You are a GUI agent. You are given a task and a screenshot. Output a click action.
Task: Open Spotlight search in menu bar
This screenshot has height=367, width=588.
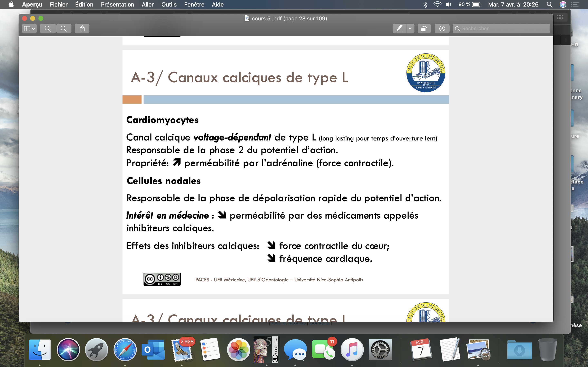pos(549,5)
